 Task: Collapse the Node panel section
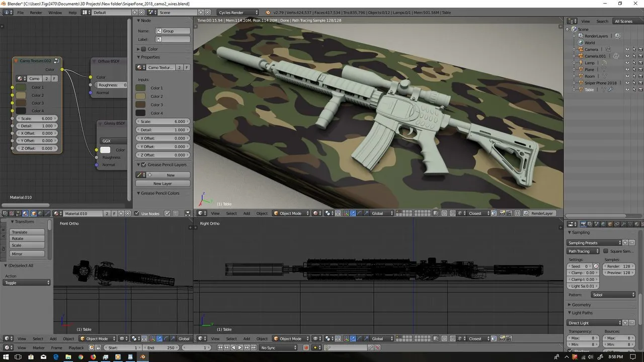tap(139, 21)
